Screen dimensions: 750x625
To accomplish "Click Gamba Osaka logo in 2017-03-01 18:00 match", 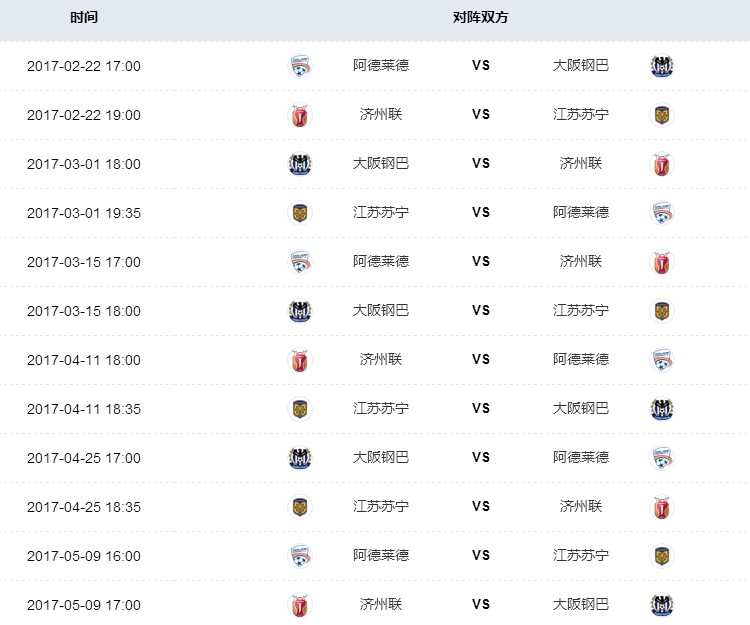I will point(299,164).
